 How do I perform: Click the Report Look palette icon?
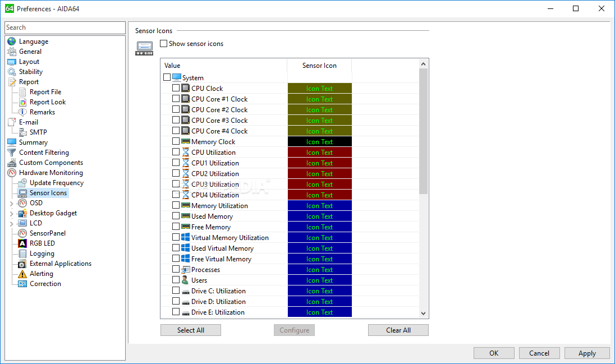23,102
